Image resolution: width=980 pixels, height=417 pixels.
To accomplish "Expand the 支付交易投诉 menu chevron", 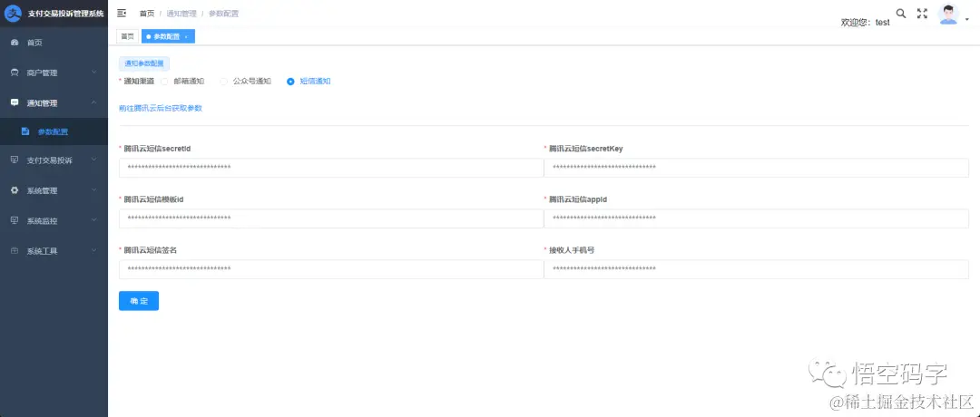I will point(93,160).
